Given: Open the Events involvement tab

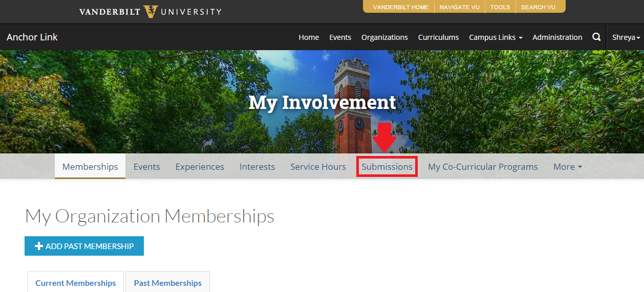Looking at the screenshot, I should tap(146, 167).
